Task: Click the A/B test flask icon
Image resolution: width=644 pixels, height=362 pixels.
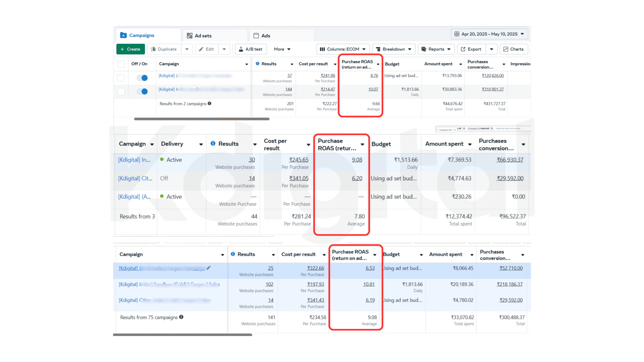Action: (241, 49)
